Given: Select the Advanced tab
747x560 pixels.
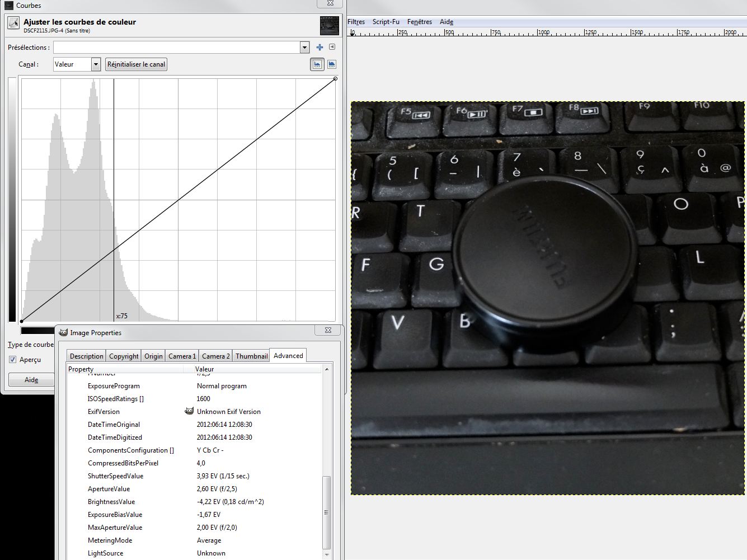Looking at the screenshot, I should (x=288, y=356).
